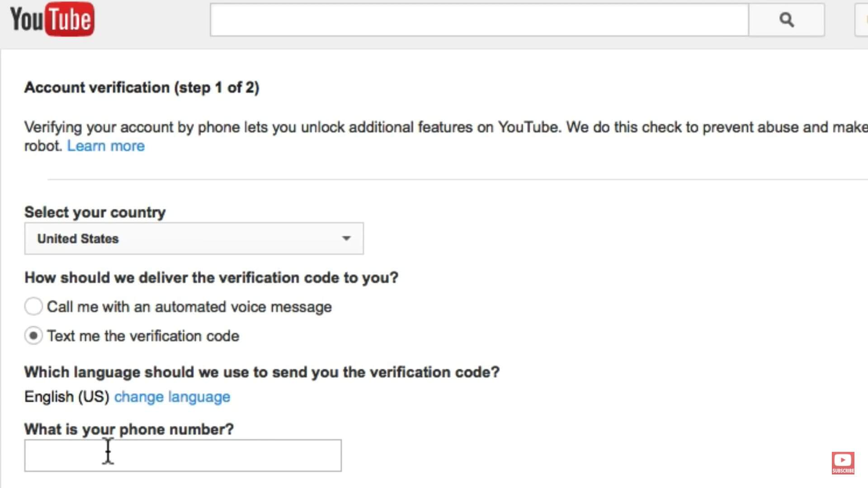Click inside the YouTube search box

click(x=479, y=20)
